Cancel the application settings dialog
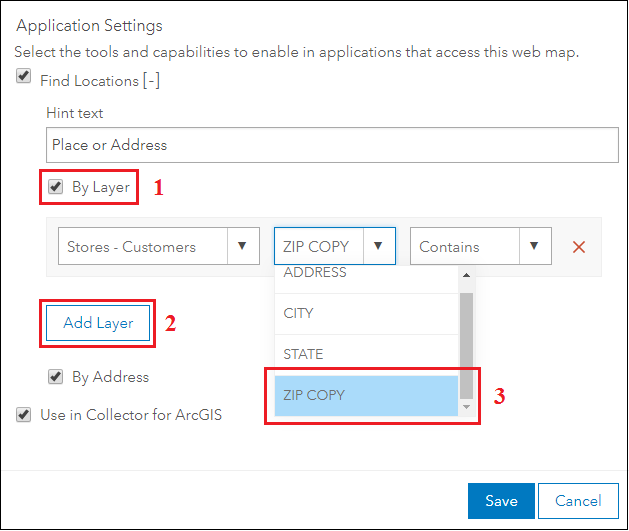Viewport: 629px width, 531px height. click(578, 501)
